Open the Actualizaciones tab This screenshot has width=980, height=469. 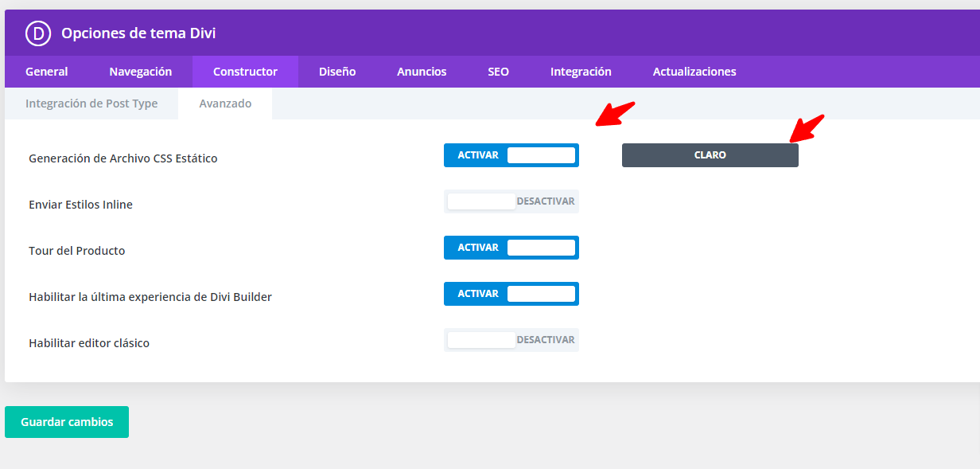point(694,72)
